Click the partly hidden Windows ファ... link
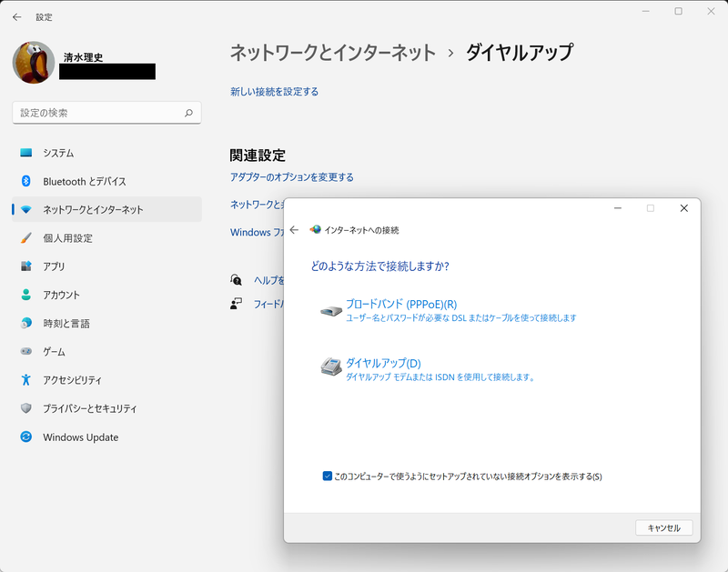 click(x=257, y=232)
